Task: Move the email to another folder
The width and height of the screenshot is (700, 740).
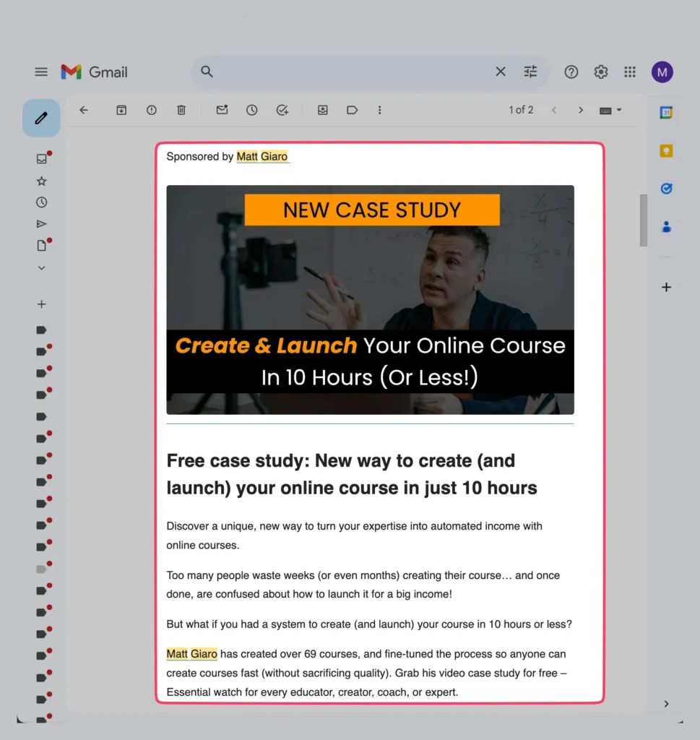Action: 322,110
